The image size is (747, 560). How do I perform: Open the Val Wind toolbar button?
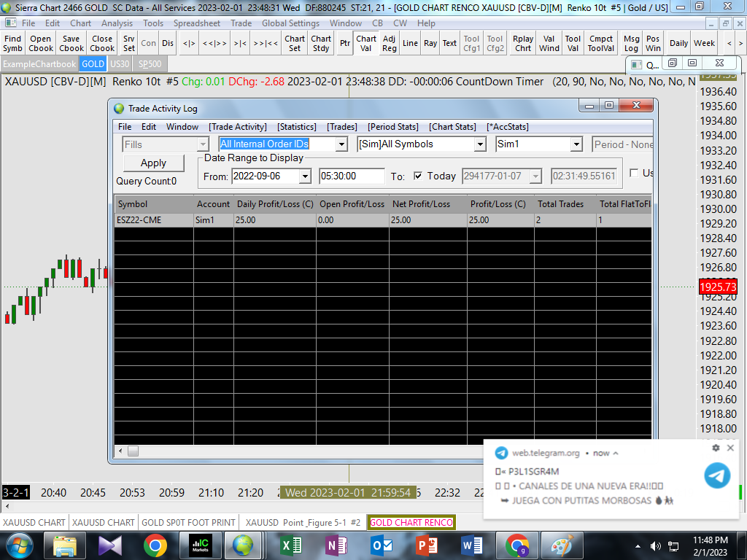tap(549, 43)
